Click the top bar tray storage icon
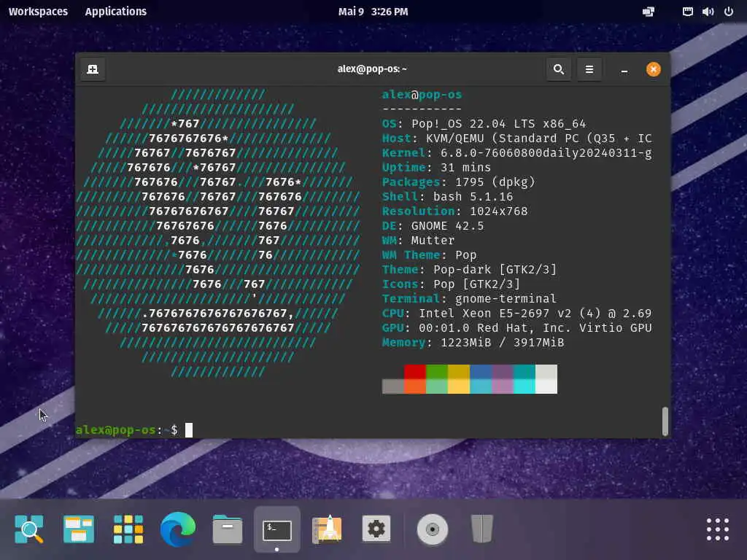This screenshot has height=560, width=747. click(687, 12)
